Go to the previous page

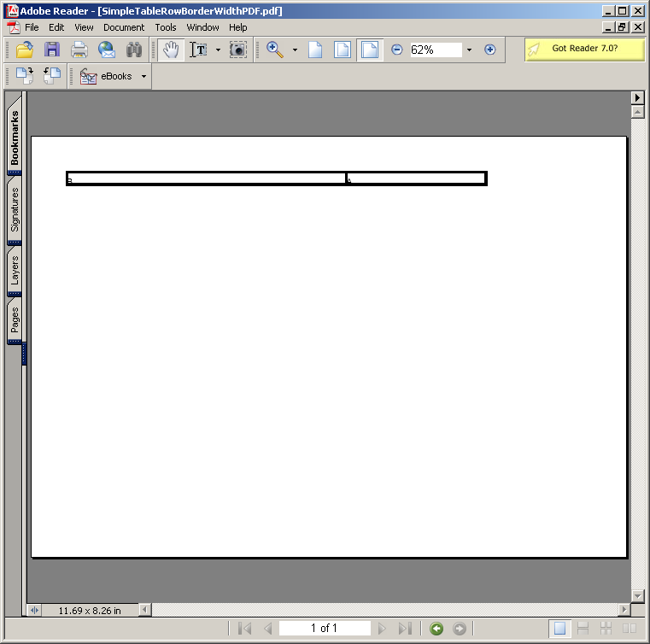tap(268, 629)
